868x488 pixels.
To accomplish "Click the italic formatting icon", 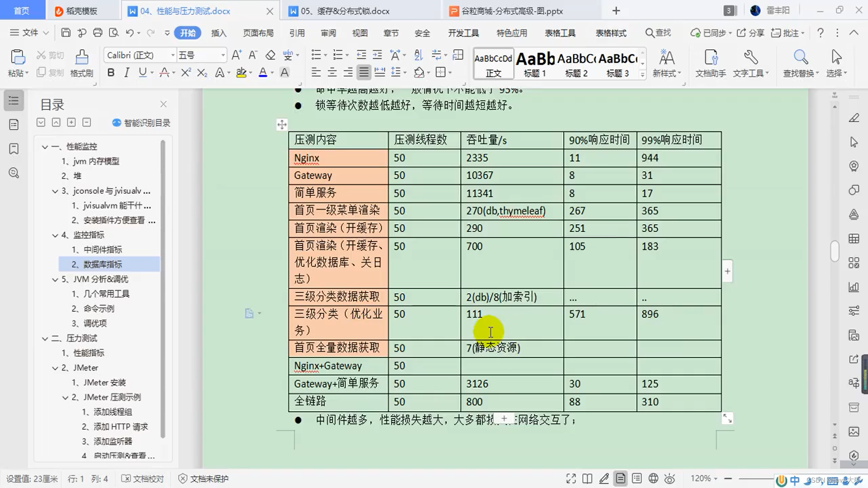I will tap(127, 73).
